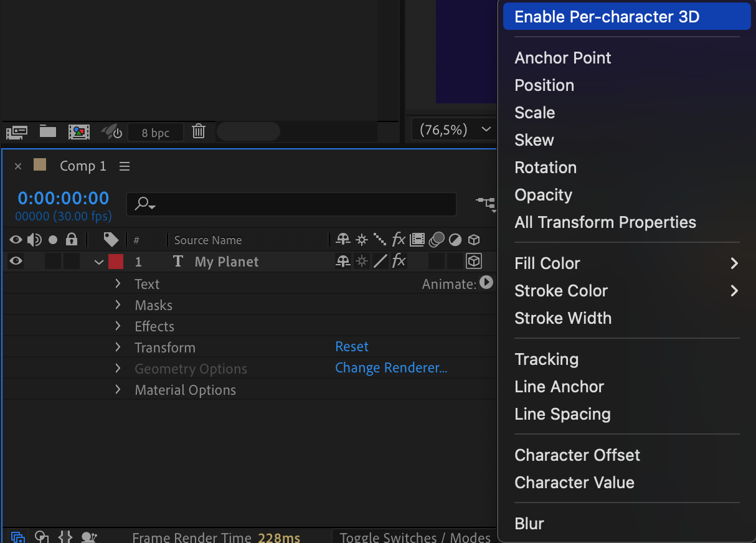Toggle the shy switch on My Planet

point(343,262)
